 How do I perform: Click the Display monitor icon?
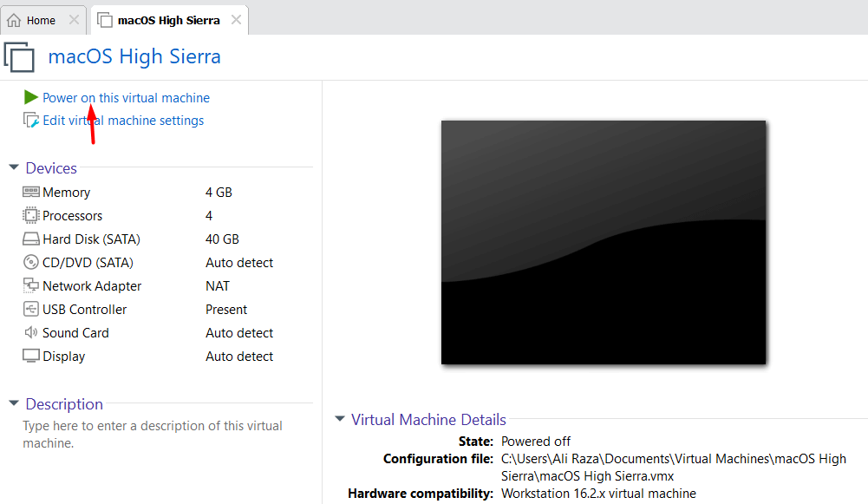[x=31, y=357]
